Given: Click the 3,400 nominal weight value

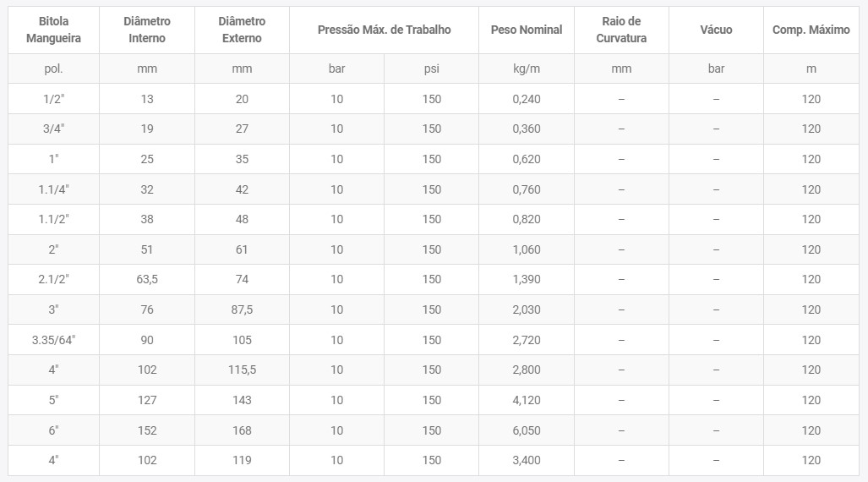Looking at the screenshot, I should (527, 460).
